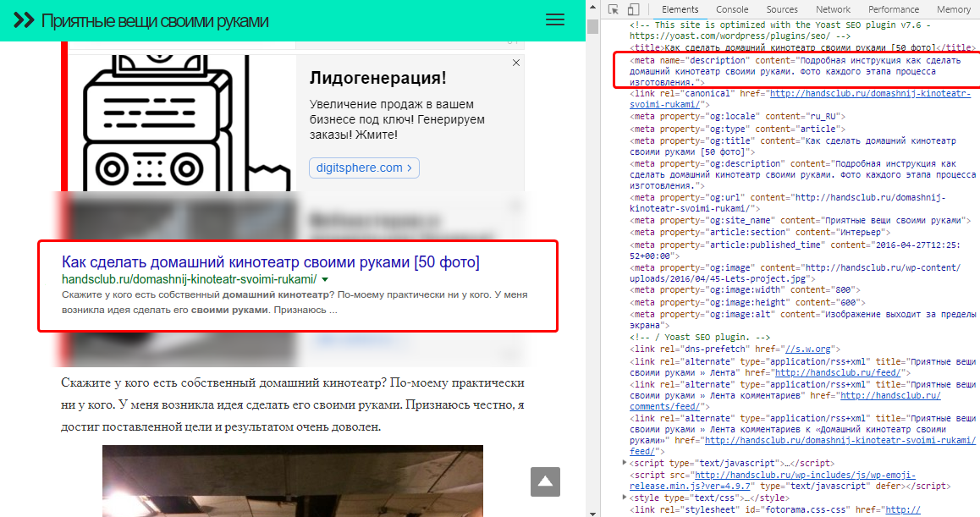
Task: Switch to the Console tab
Action: [x=732, y=9]
